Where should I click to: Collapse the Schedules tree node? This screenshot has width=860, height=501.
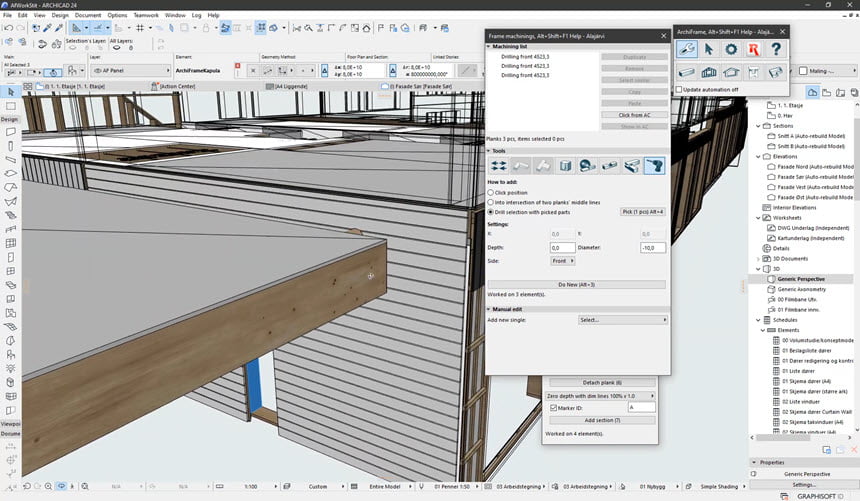759,320
